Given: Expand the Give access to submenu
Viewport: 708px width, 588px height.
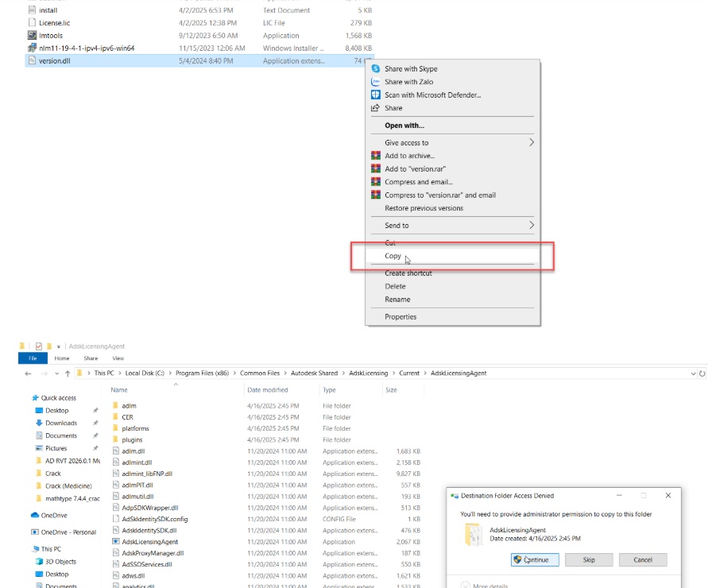Looking at the screenshot, I should coord(532,143).
